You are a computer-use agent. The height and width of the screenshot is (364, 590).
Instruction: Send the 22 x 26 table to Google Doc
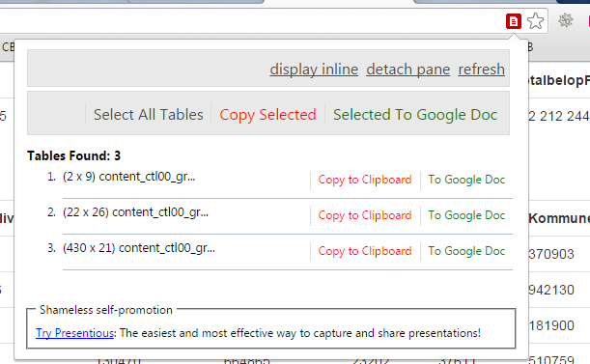[x=466, y=215]
